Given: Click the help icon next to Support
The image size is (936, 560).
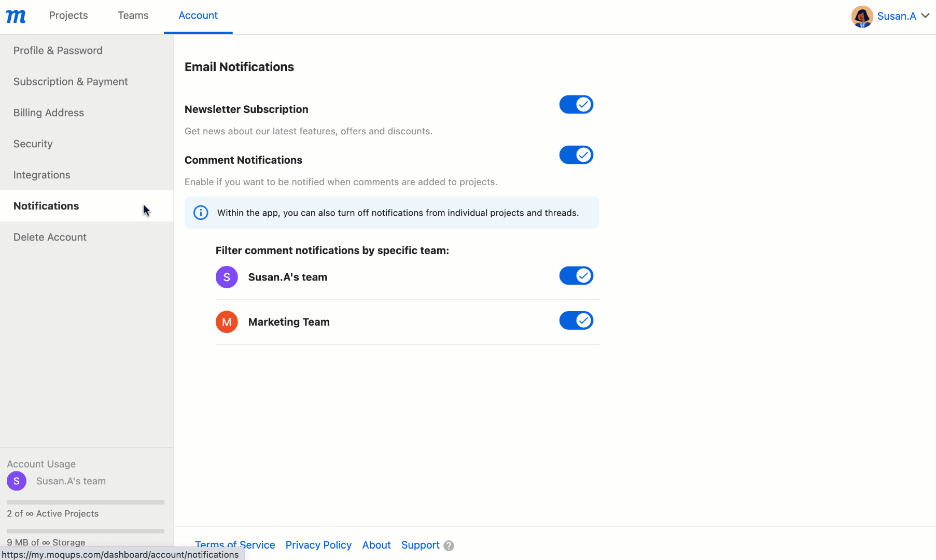Looking at the screenshot, I should pyautogui.click(x=449, y=545).
